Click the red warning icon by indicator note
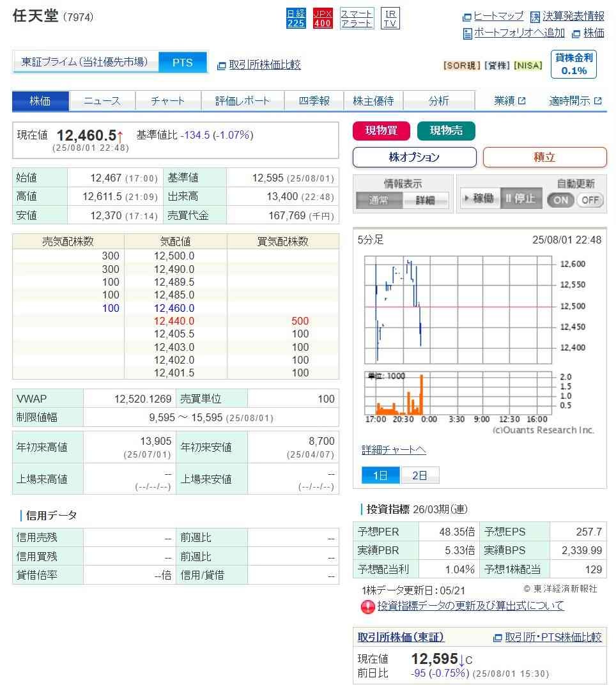 tap(367, 606)
